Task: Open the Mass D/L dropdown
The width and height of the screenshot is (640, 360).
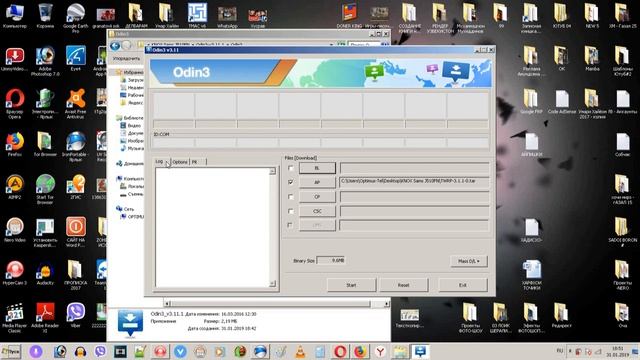Action: 469,261
